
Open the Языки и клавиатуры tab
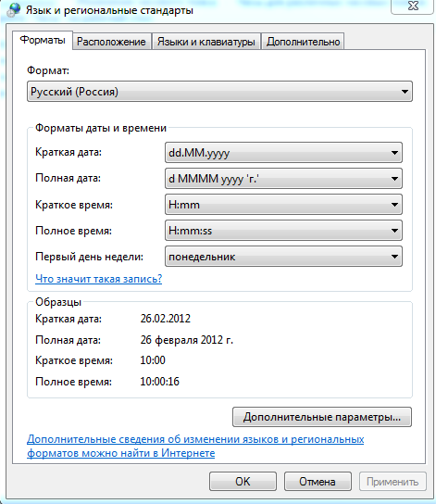coord(206,42)
